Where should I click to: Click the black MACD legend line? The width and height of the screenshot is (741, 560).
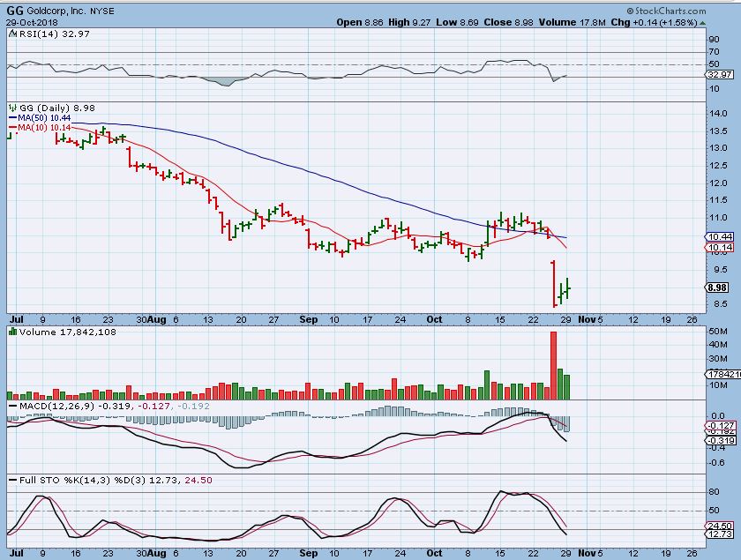12,407
